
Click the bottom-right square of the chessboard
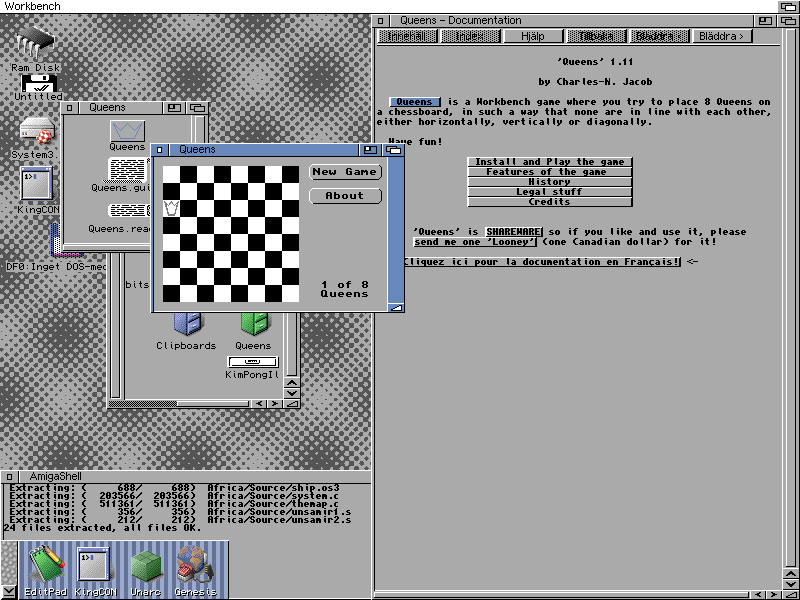coord(290,293)
